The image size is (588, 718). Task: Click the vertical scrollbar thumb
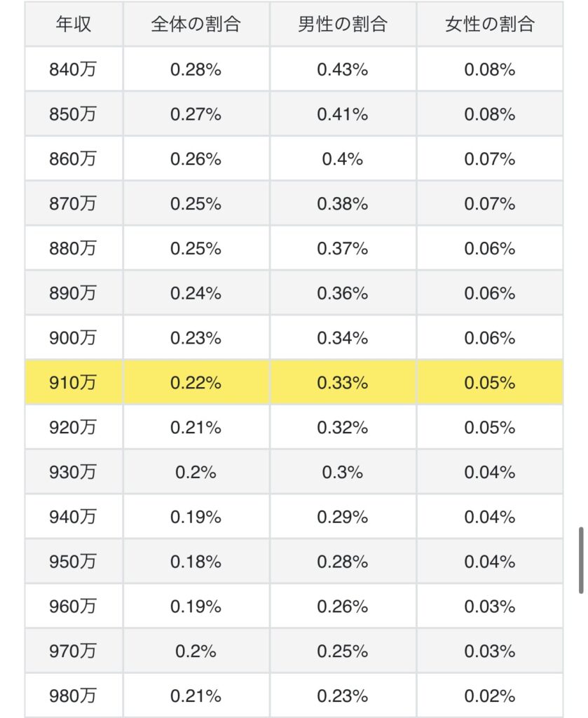click(581, 560)
